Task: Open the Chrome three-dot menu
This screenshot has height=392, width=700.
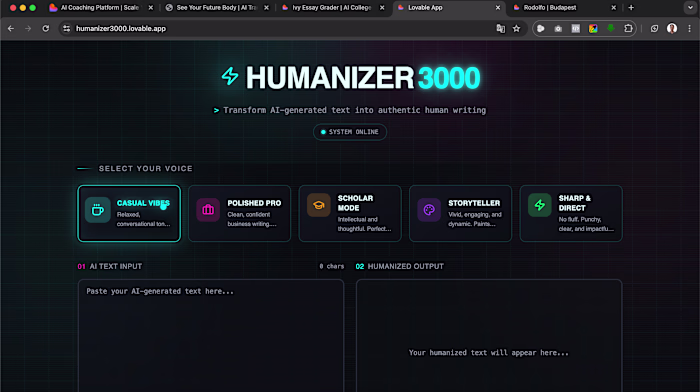Action: 689,29
